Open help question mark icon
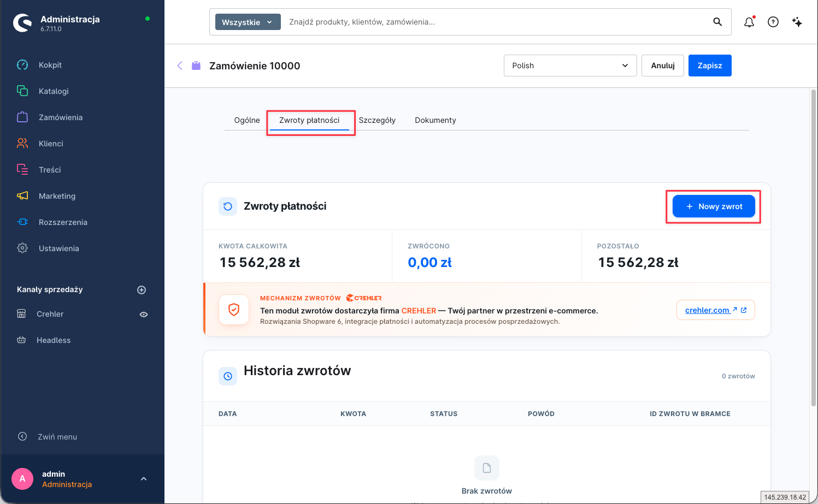Screen dimensions: 818x504 pyautogui.click(x=773, y=22)
